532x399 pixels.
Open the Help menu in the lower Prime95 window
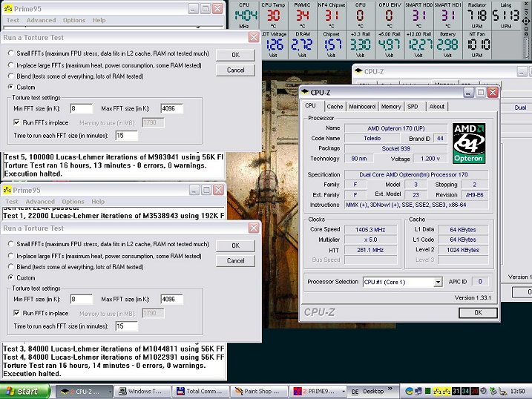(x=98, y=202)
